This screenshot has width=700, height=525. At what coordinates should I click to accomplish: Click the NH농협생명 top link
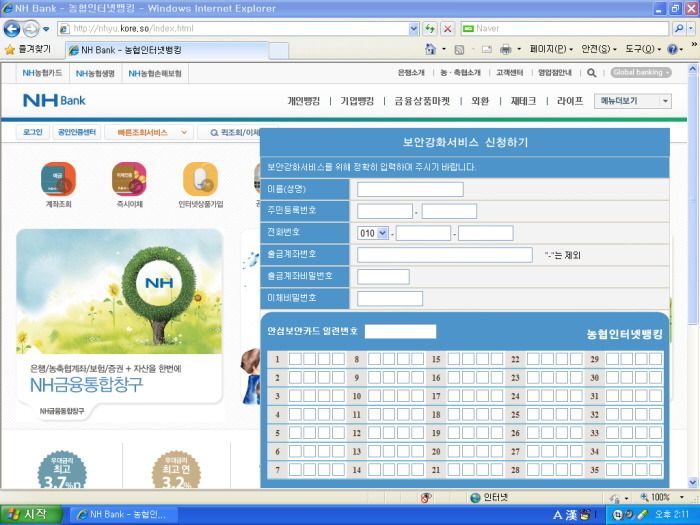click(x=95, y=73)
